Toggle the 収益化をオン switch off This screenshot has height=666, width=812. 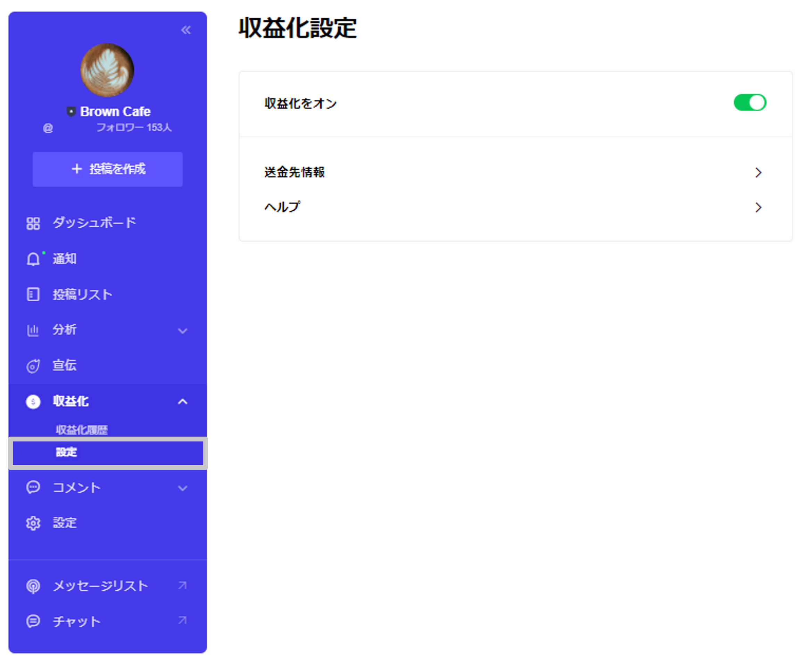tap(749, 103)
